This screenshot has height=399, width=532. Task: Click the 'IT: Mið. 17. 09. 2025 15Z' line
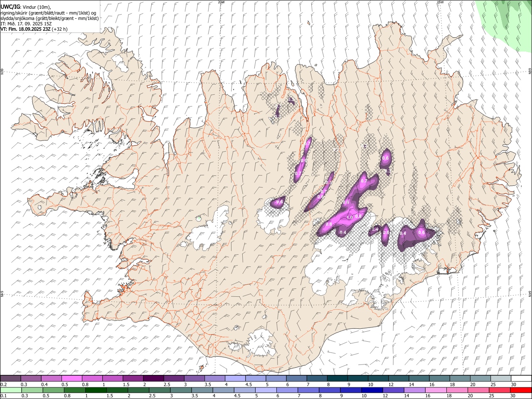tap(26, 24)
